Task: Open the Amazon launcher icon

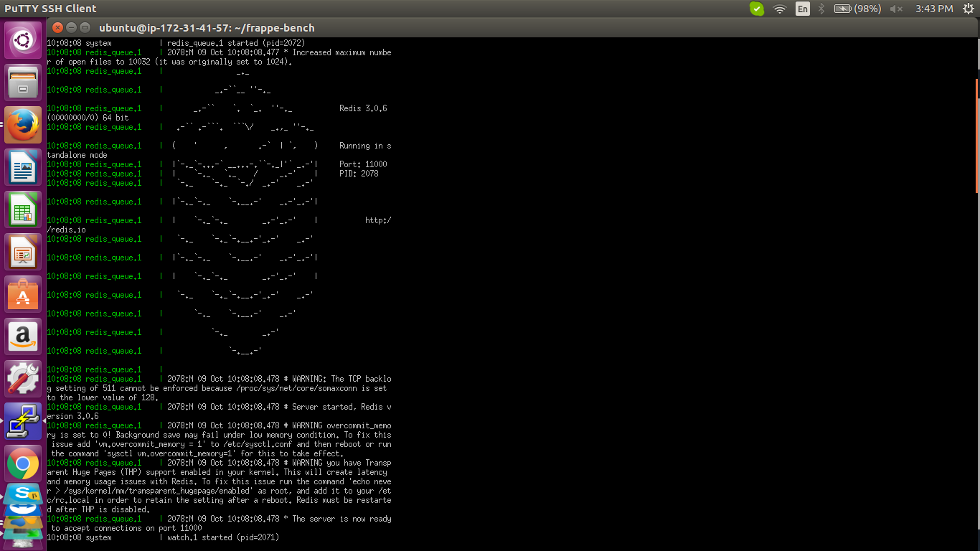Action: (x=23, y=336)
